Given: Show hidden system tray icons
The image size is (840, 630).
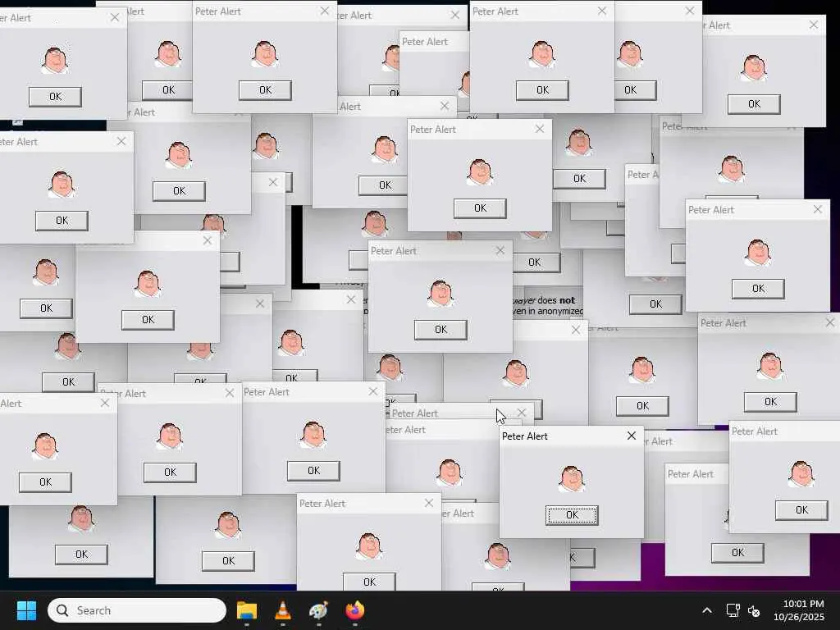Looking at the screenshot, I should coord(707,610).
